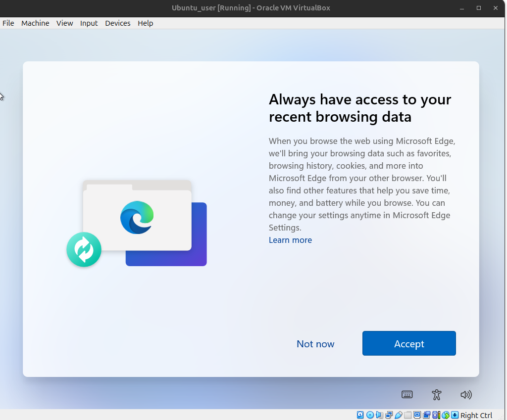Click the display status icon
507x420 pixels.
pyautogui.click(x=417, y=415)
